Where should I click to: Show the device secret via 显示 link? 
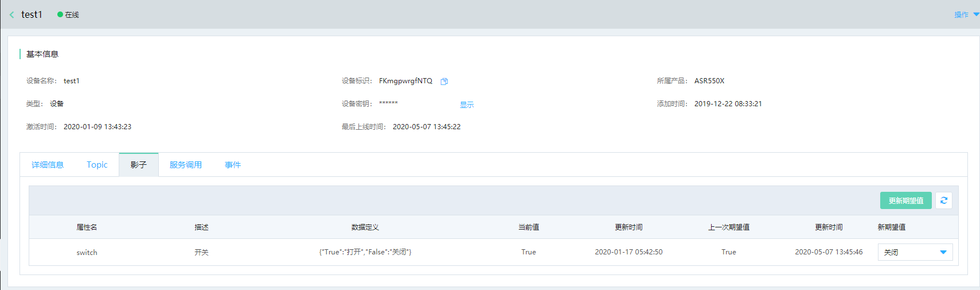467,105
